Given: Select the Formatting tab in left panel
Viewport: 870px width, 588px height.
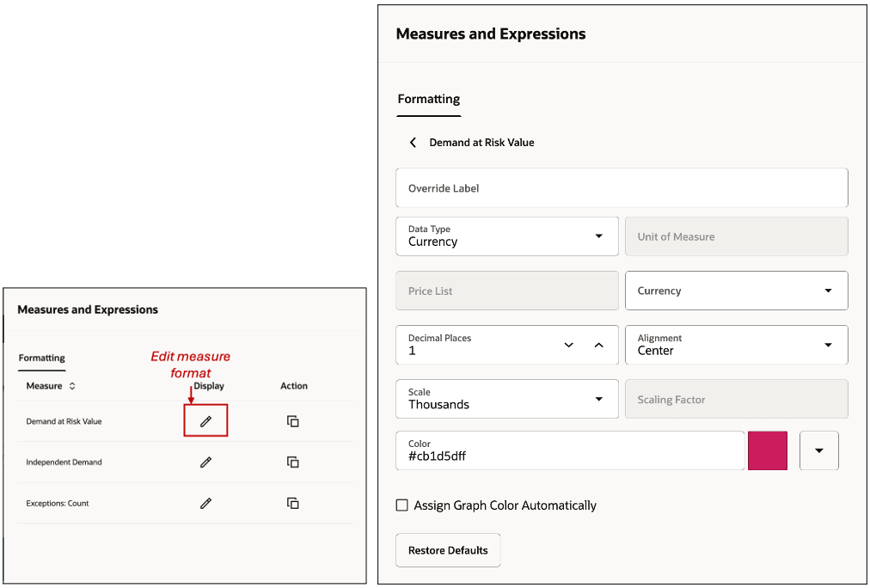Looking at the screenshot, I should coord(41,358).
